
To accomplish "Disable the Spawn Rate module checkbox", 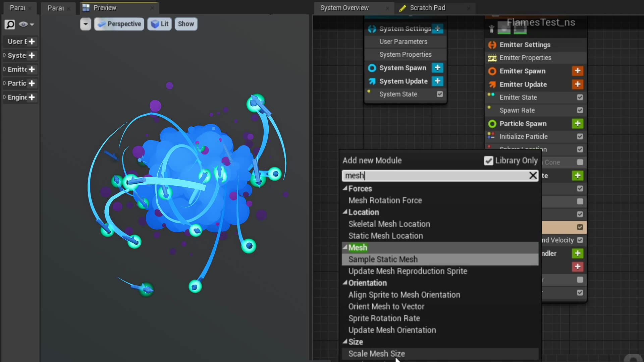I will (580, 110).
